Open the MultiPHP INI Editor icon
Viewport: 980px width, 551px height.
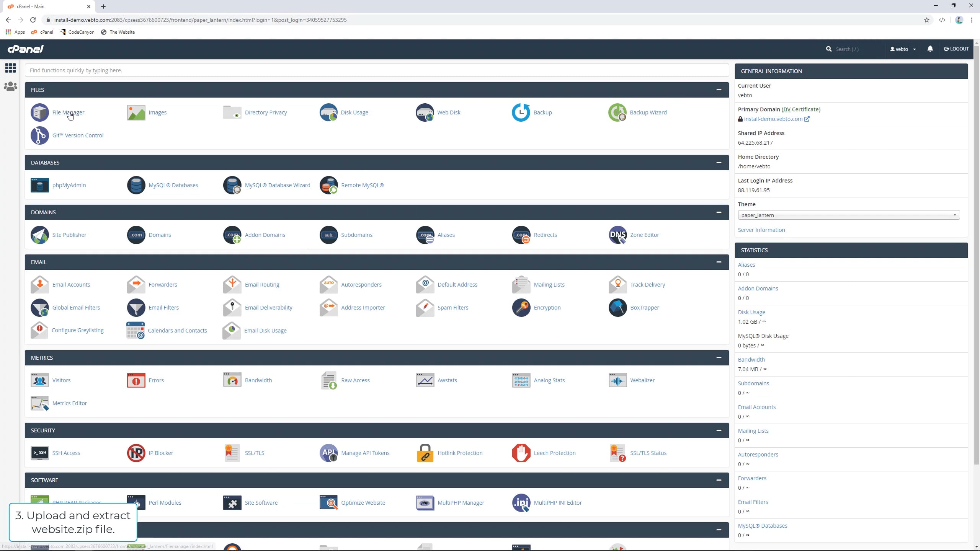(521, 503)
